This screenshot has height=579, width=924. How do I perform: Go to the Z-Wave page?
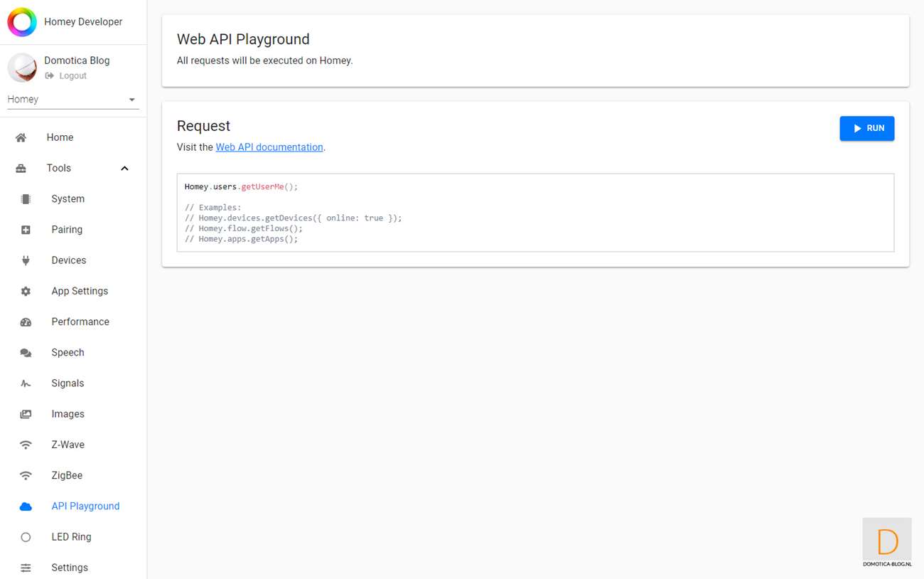68,445
